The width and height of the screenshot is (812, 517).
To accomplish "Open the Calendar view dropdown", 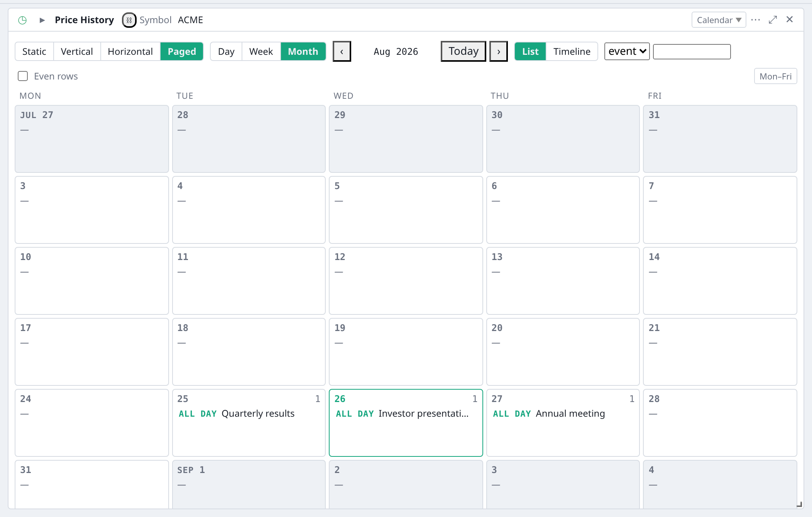I will coord(719,20).
